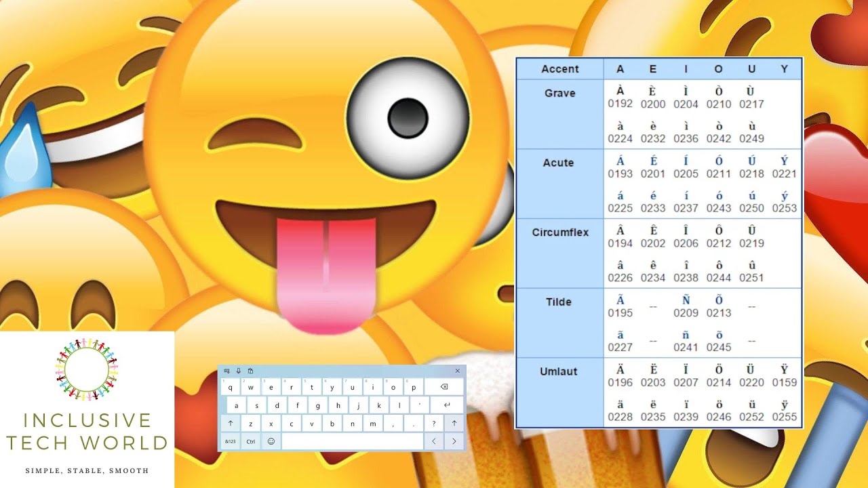Tap the left Shift arrow key
Viewport: 868px width, 488px height.
[231, 423]
